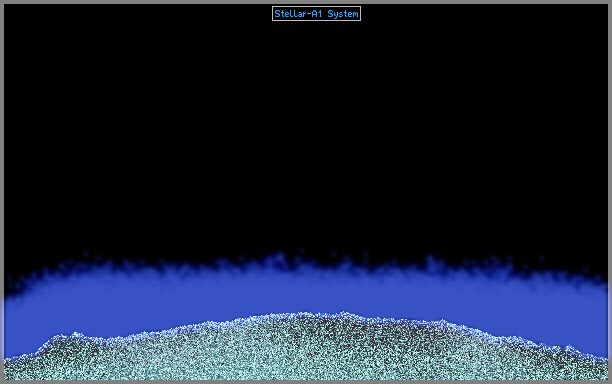The image size is (612, 384).
Task: Click the white outline of the Stellar-A1 label box
Action: point(316,7)
